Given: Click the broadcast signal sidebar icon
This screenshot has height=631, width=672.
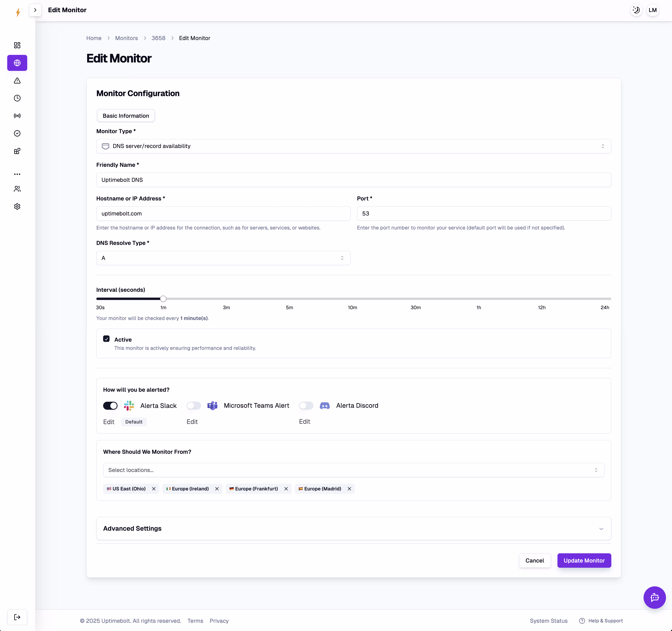Looking at the screenshot, I should pos(17,116).
